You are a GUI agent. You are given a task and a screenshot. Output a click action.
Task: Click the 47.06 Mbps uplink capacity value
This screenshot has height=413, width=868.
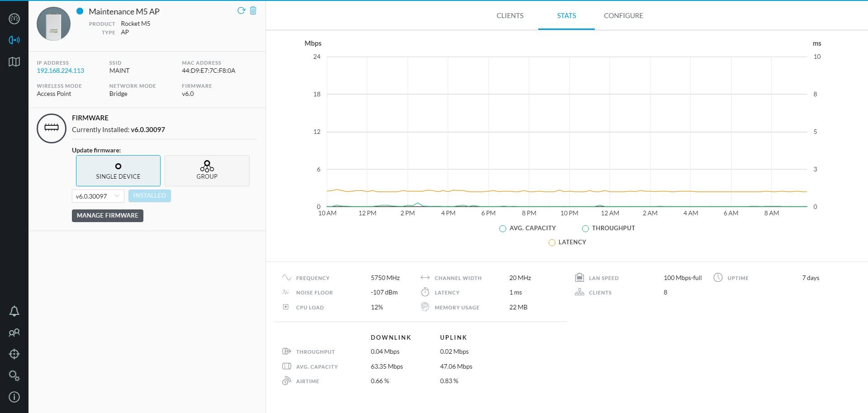tap(456, 366)
